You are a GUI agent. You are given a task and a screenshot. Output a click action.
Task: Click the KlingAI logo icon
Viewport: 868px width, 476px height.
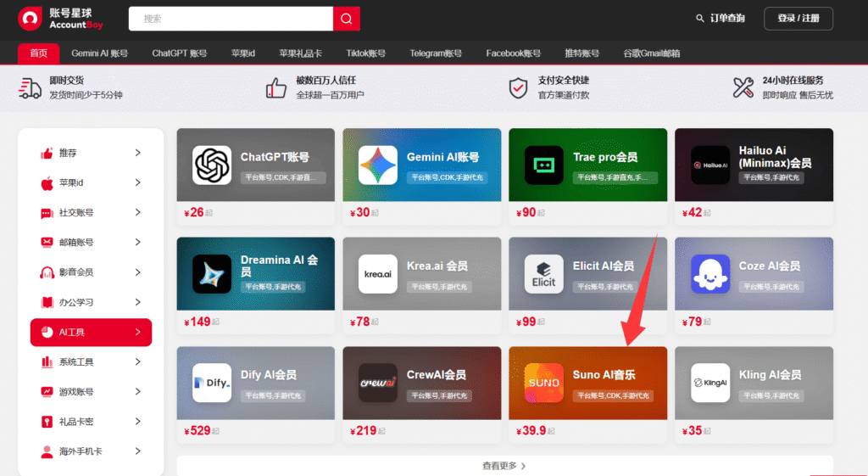(x=710, y=383)
